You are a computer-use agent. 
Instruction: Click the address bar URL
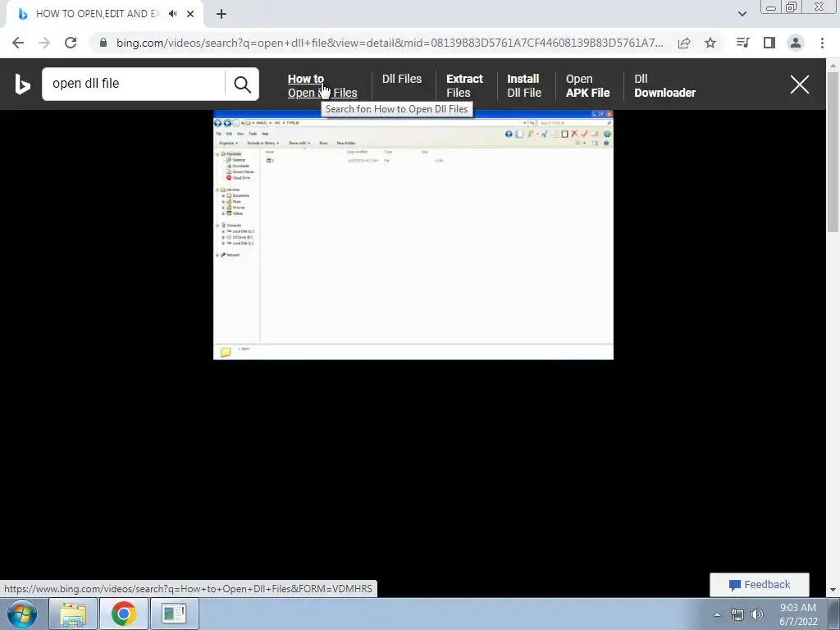(x=390, y=43)
